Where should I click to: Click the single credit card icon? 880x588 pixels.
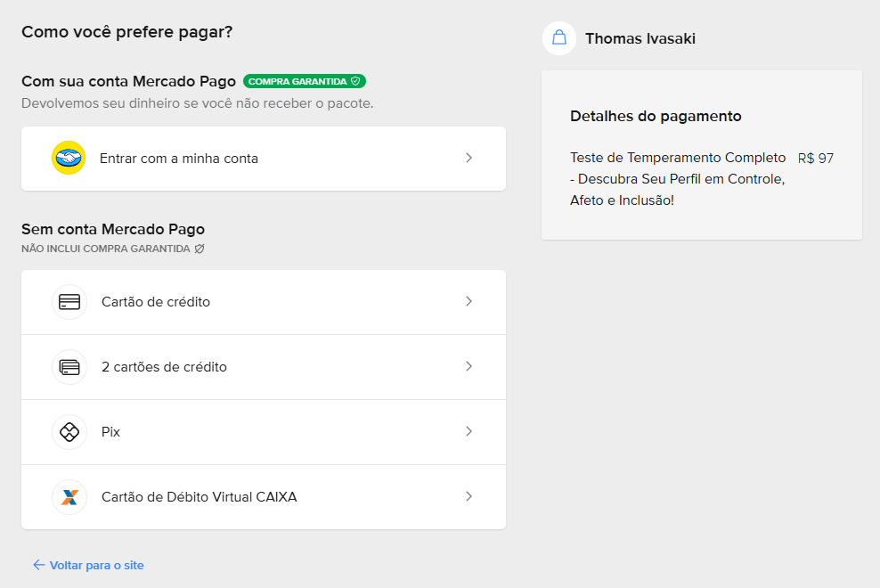pyautogui.click(x=69, y=302)
